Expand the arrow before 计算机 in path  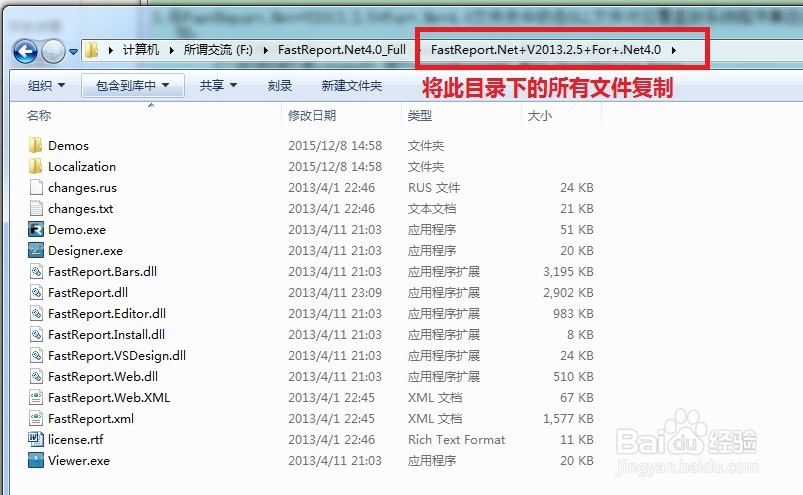point(111,50)
